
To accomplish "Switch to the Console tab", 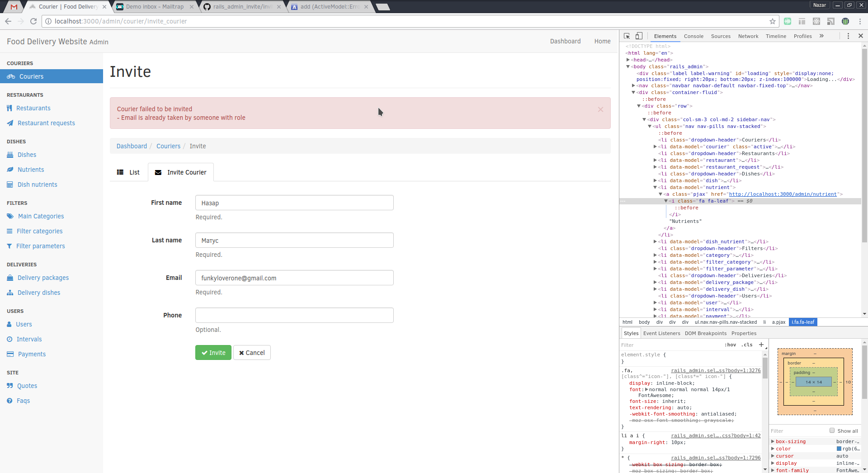I will click(693, 36).
